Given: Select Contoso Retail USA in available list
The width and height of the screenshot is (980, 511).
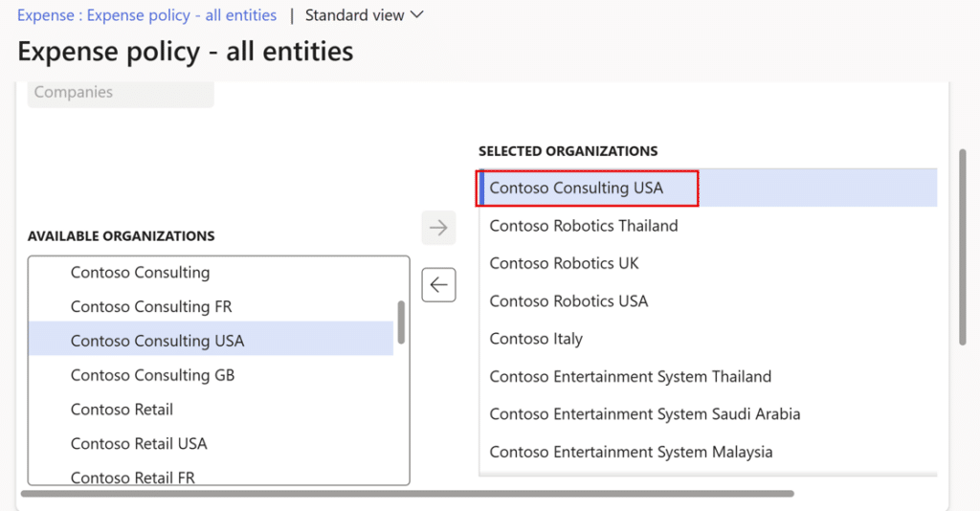Looking at the screenshot, I should (139, 444).
